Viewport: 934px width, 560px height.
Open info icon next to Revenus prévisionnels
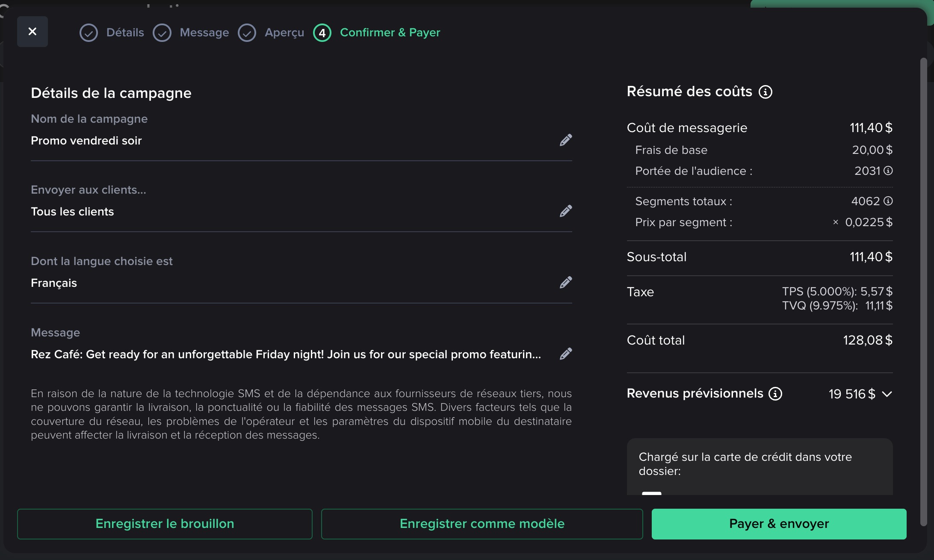pos(775,394)
